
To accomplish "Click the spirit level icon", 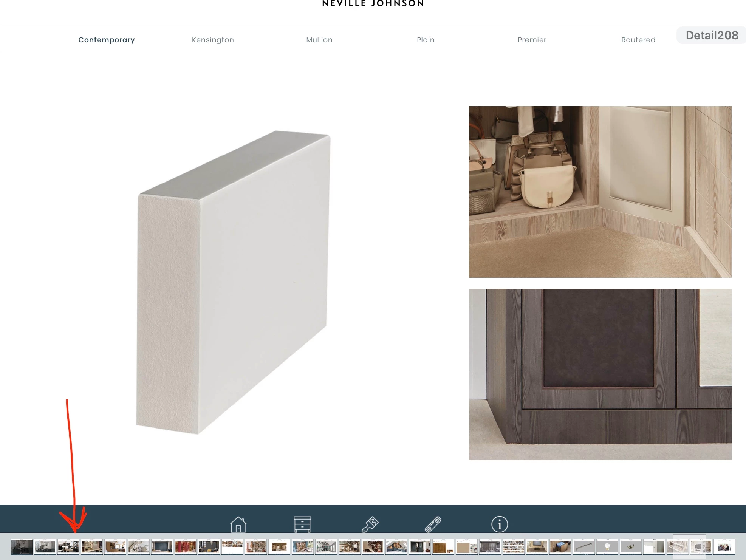I will (x=433, y=524).
